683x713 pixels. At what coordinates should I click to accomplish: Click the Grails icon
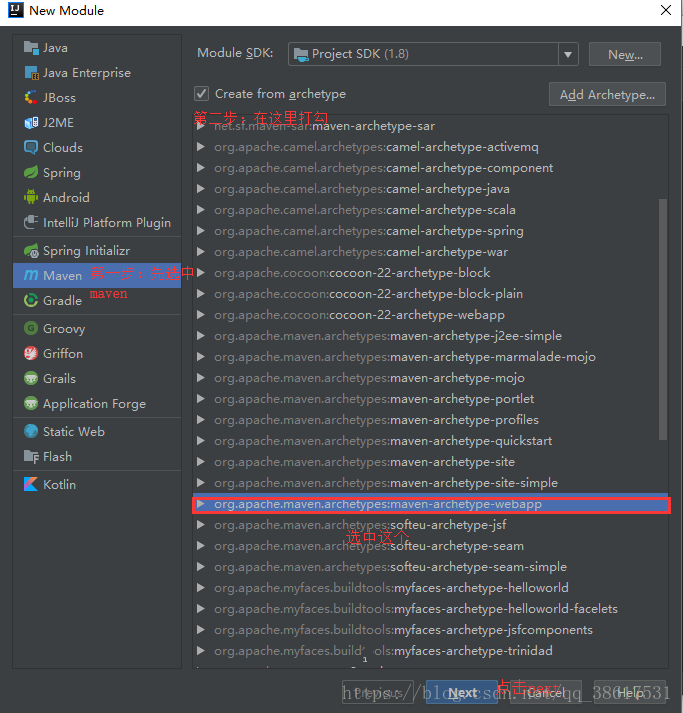pyautogui.click(x=31, y=378)
